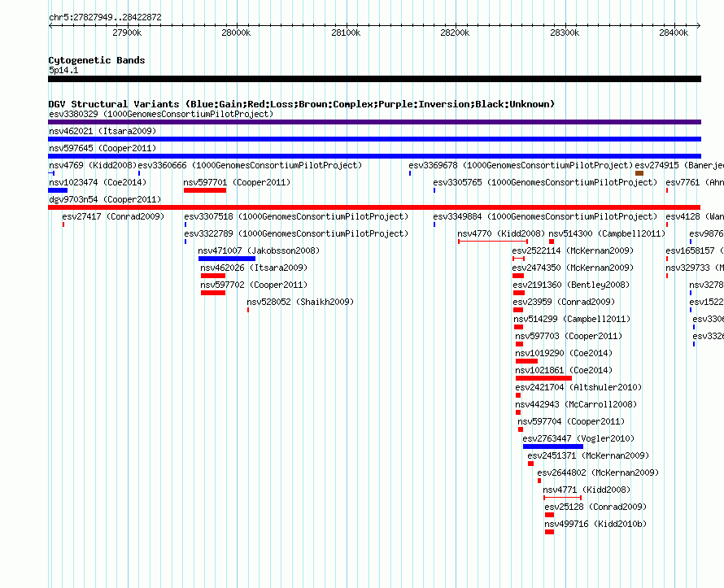This screenshot has height=588, width=724.
Task: Open esv25128 (Conrad2009) label
Action: coord(595,507)
